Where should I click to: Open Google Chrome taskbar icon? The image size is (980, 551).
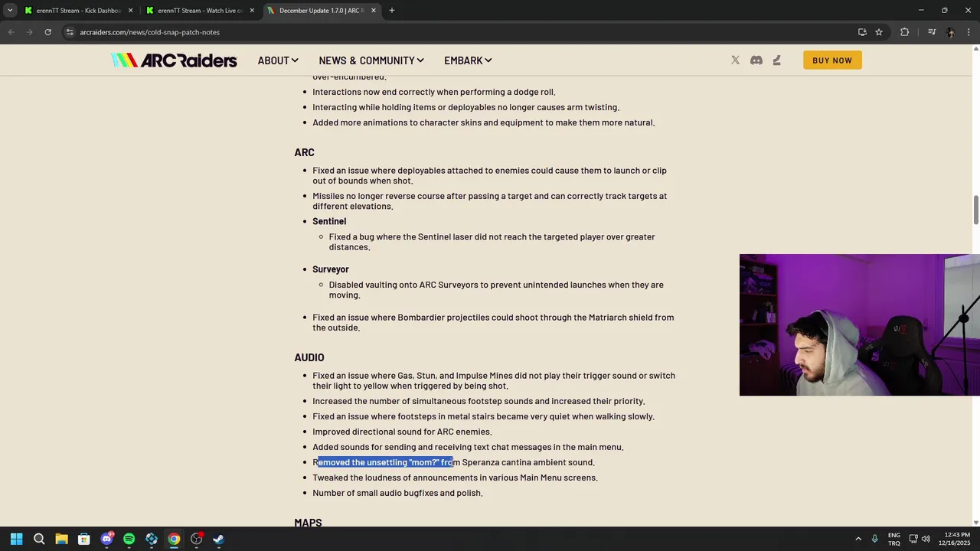click(174, 539)
